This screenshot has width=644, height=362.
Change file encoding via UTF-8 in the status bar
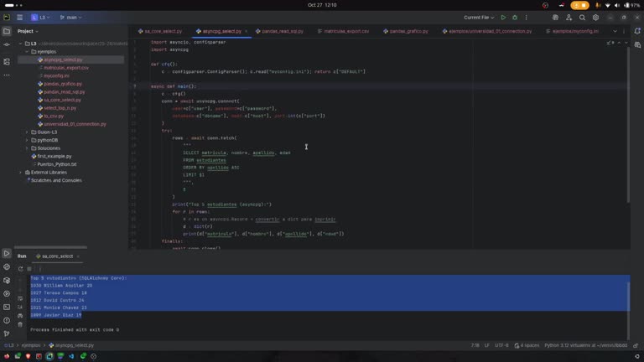[501, 345]
